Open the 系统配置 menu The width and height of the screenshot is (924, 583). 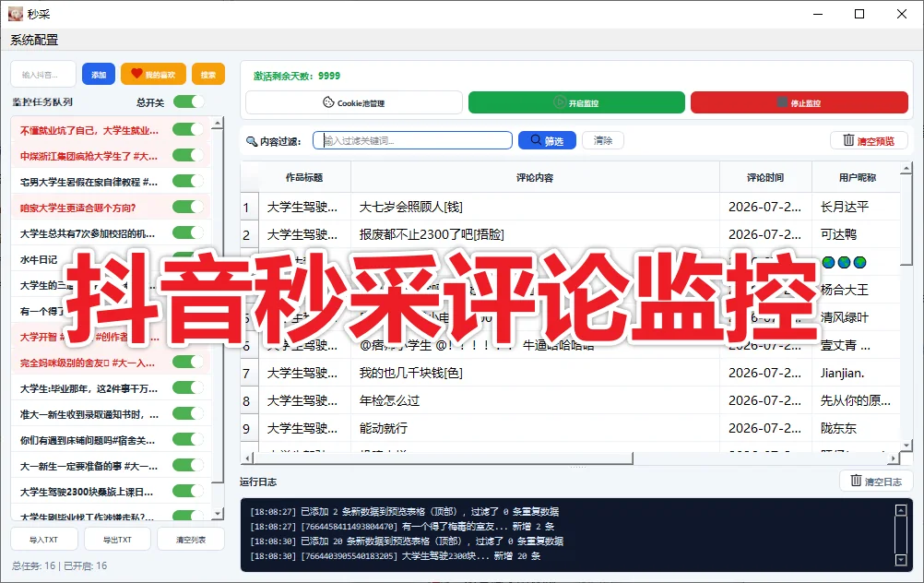(34, 40)
